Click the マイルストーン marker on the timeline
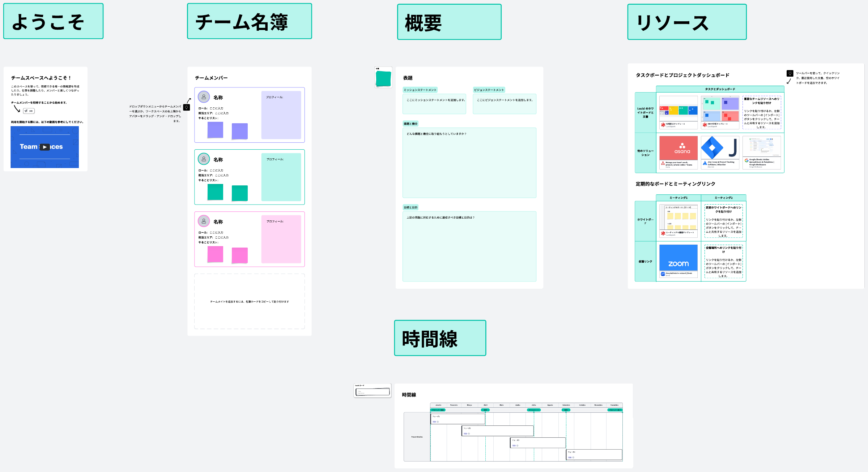The height and width of the screenshot is (472, 868). coord(534,410)
